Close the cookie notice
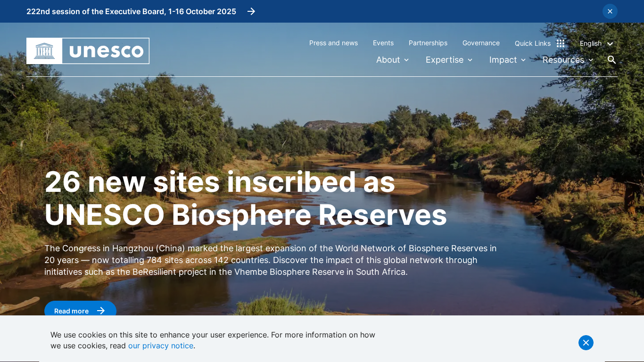The image size is (644, 362). click(586, 343)
